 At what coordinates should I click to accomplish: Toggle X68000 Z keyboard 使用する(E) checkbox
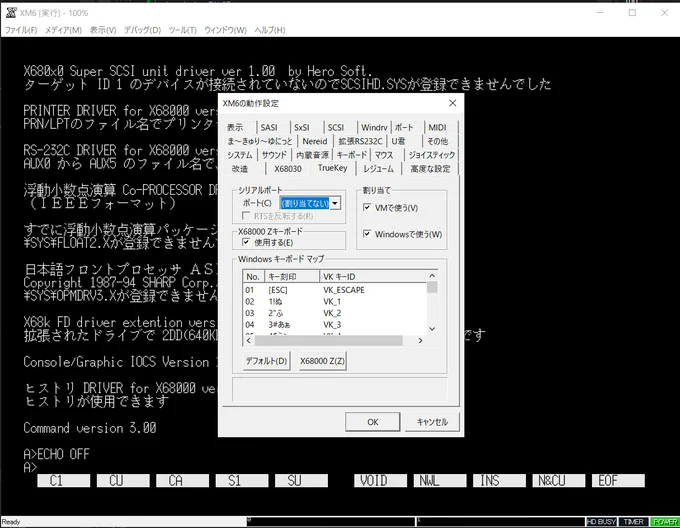[x=268, y=243]
